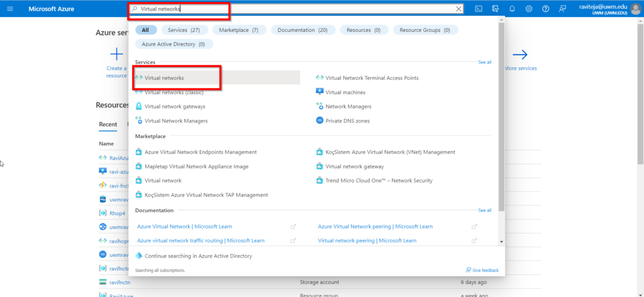Open the Help question mark menu
Viewport: 644px width, 297px height.
click(545, 9)
